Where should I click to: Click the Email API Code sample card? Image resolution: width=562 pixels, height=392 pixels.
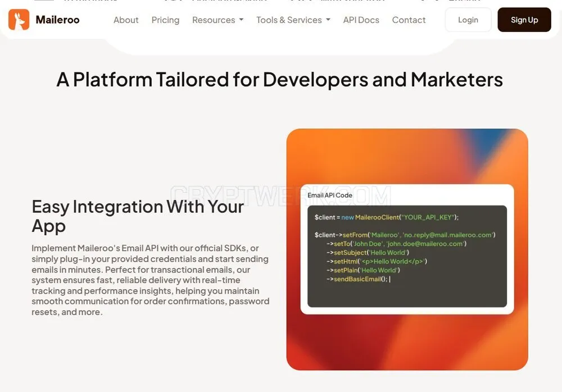407,249
